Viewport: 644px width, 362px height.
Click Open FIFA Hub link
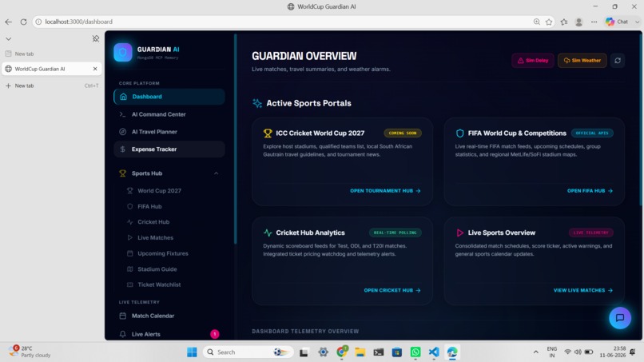click(x=590, y=191)
